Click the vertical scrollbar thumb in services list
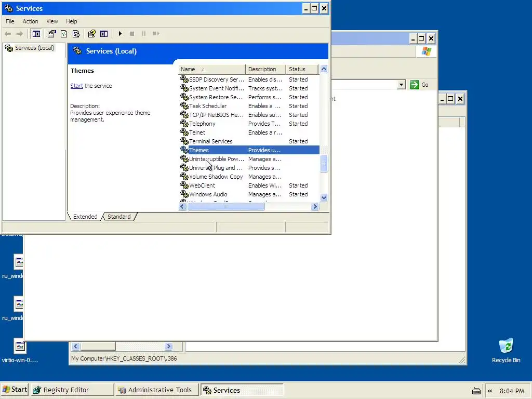The width and height of the screenshot is (532, 399). [x=324, y=164]
